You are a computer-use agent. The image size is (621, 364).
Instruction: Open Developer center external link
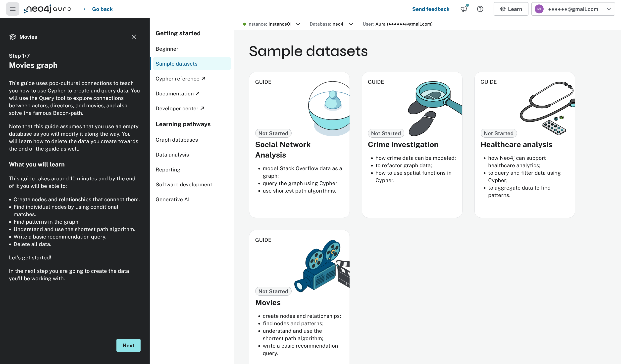(180, 109)
